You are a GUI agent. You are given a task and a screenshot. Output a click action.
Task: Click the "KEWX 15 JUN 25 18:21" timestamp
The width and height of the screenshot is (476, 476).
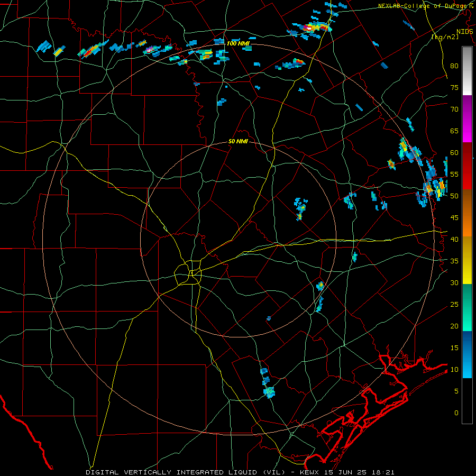[347, 472]
